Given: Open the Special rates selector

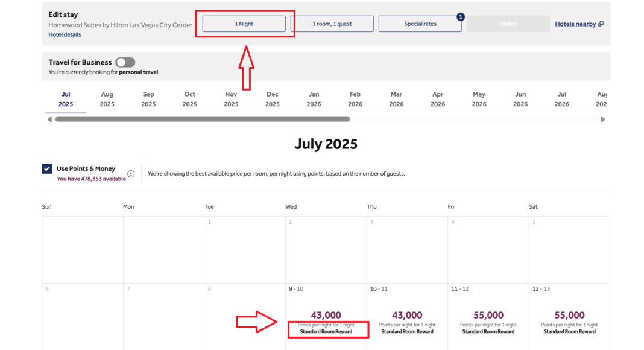Looking at the screenshot, I should tap(420, 24).
